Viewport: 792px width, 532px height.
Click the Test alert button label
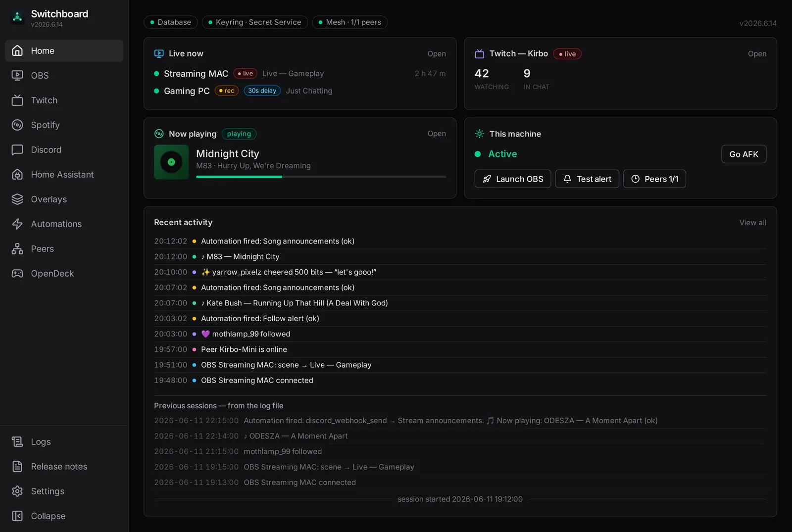click(594, 179)
